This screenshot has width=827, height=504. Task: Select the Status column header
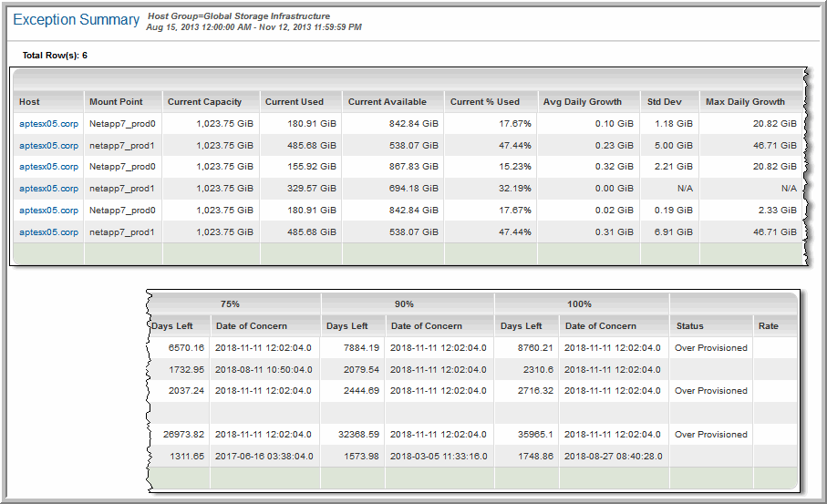pyautogui.click(x=690, y=325)
